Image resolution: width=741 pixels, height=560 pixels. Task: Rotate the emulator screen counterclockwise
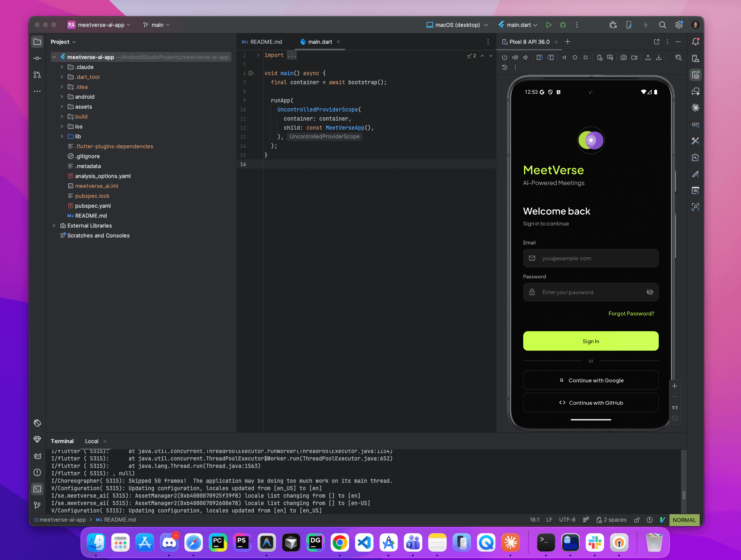tap(540, 57)
